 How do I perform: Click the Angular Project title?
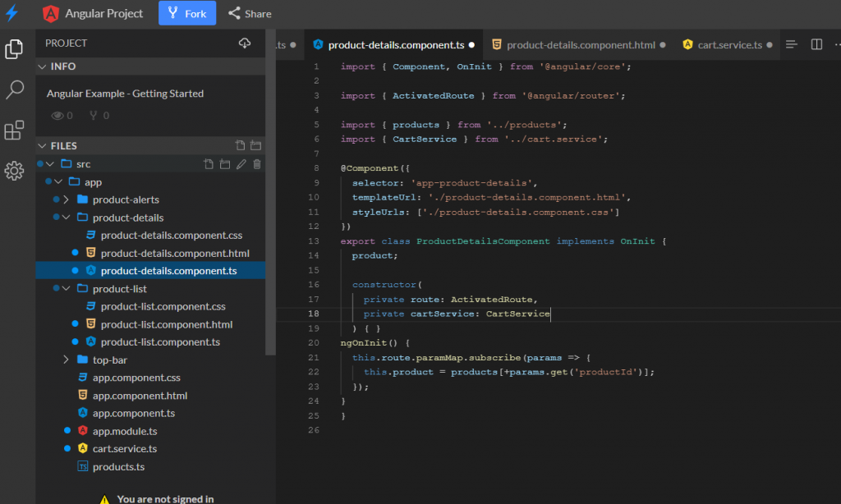tap(104, 13)
